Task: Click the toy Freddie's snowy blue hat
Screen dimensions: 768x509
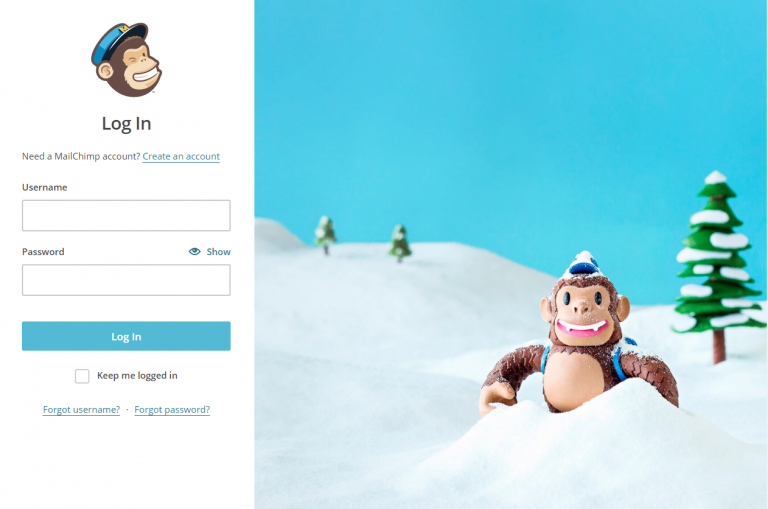Action: 583,265
